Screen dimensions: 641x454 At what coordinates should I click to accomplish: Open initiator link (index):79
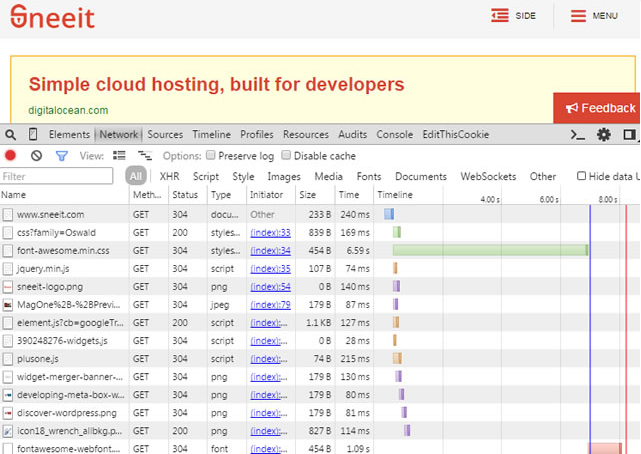click(270, 305)
